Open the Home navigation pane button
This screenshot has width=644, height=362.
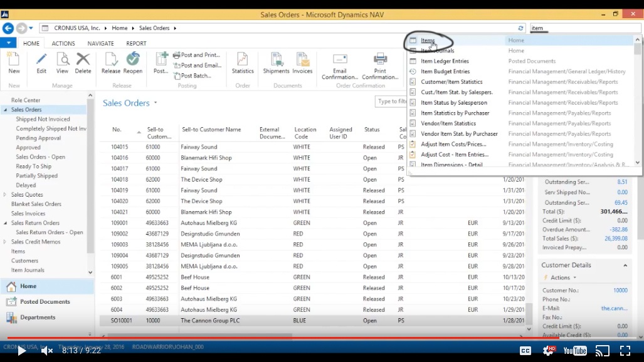(x=47, y=286)
